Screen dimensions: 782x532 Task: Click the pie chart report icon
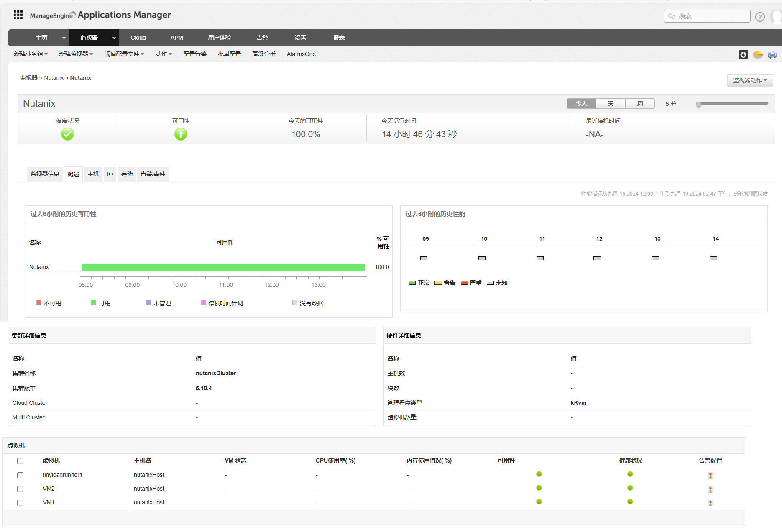(758, 55)
